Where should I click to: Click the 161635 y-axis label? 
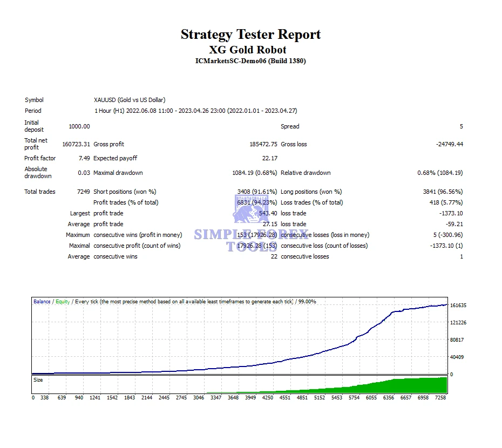[458, 306]
